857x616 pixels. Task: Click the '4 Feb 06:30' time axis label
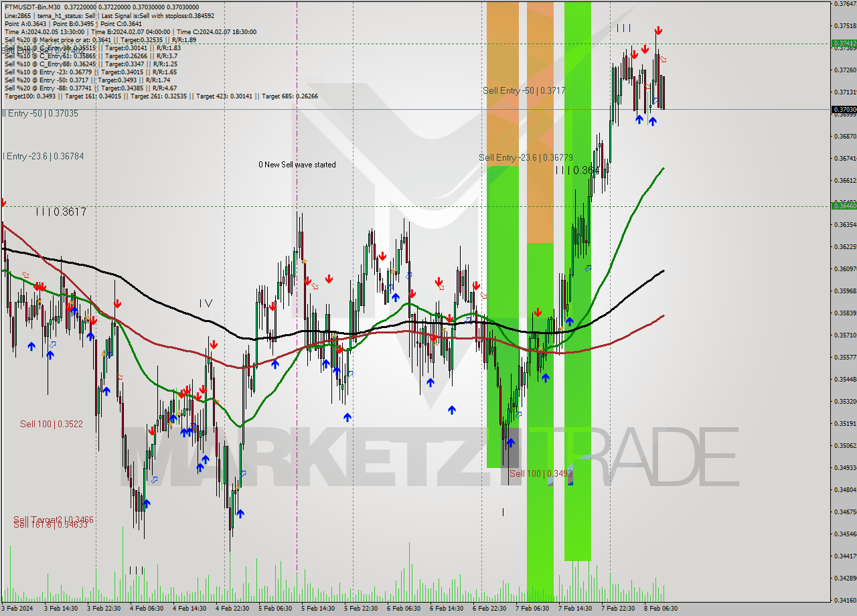coord(147,609)
